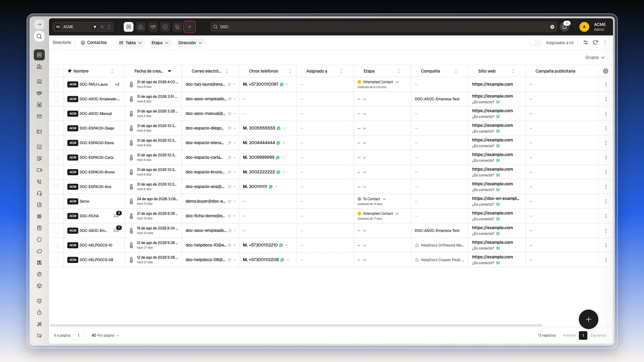Viewport: 644px width, 362px height.
Task: Check the select-all checkbox in header
Action: pos(56,71)
